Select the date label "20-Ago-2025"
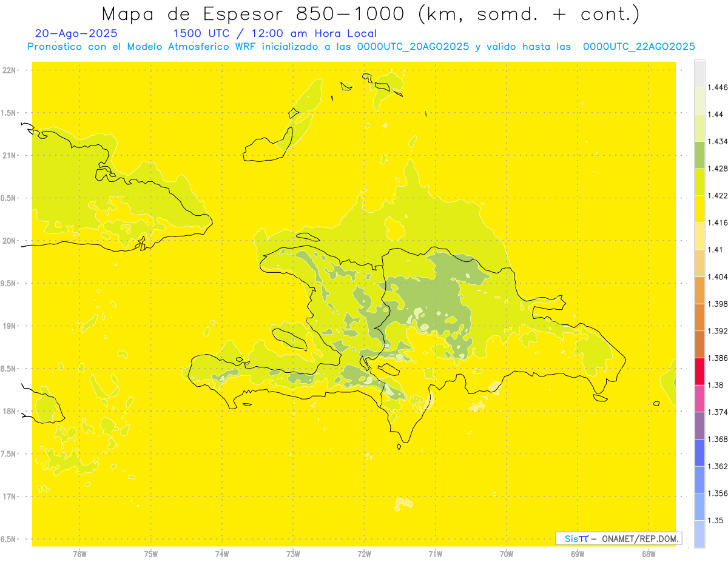728x562 pixels. pos(76,33)
